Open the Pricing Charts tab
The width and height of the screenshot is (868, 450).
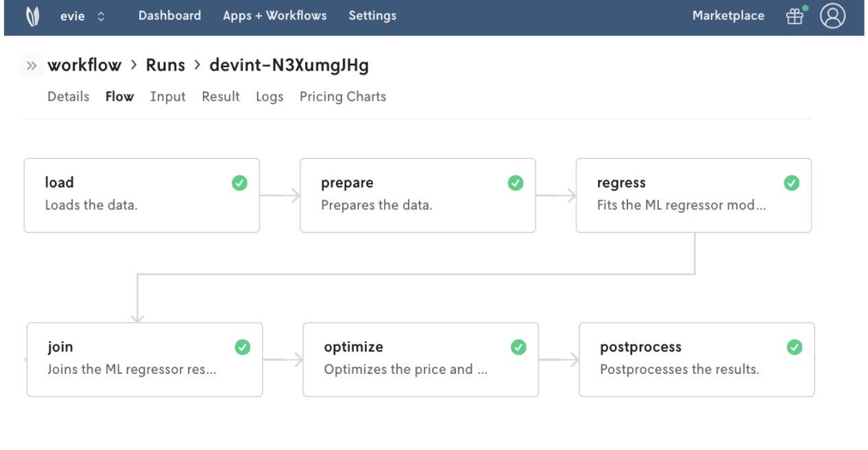pyautogui.click(x=343, y=97)
